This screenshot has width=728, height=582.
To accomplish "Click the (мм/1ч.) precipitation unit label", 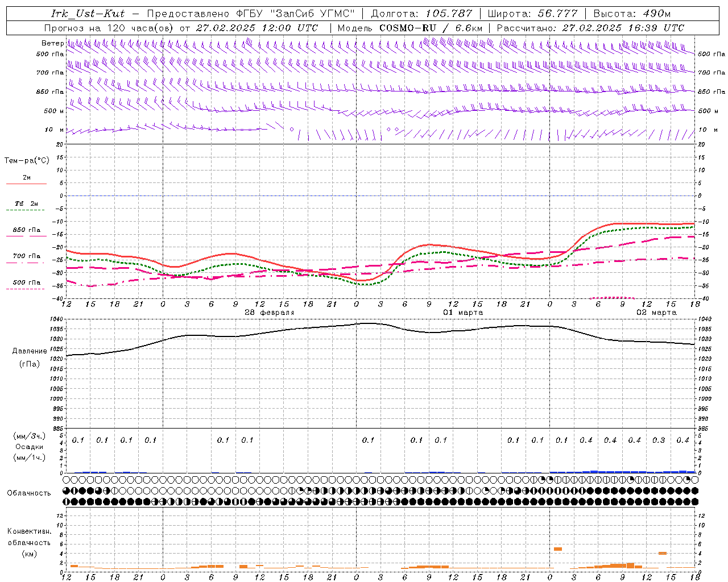I will coord(30,458).
